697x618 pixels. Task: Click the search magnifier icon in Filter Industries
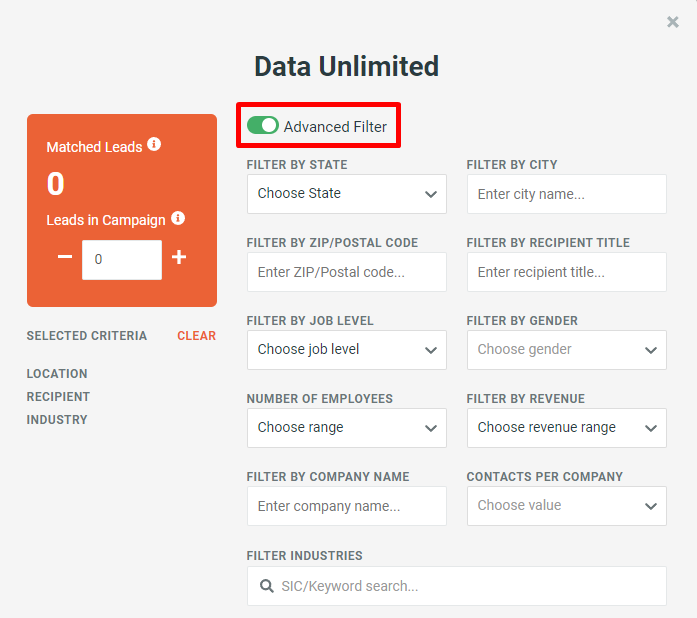(267, 586)
